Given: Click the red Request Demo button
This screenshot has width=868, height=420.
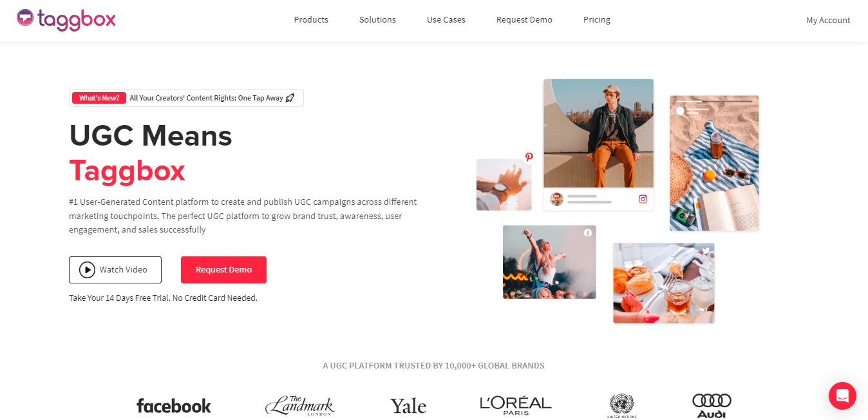Looking at the screenshot, I should click(223, 270).
